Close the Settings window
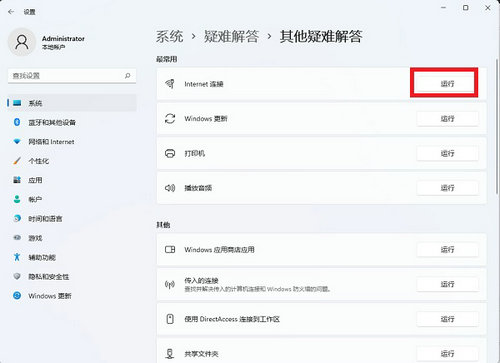The width and height of the screenshot is (500, 363). (488, 8)
